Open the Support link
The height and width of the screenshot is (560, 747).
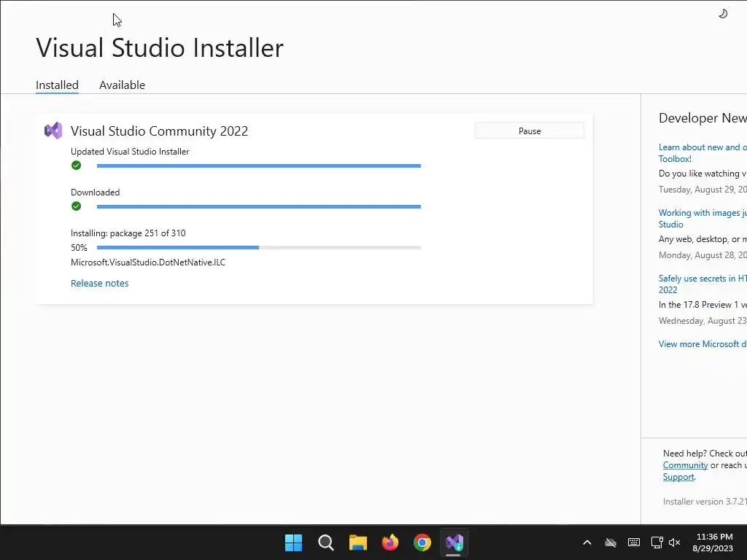click(678, 477)
